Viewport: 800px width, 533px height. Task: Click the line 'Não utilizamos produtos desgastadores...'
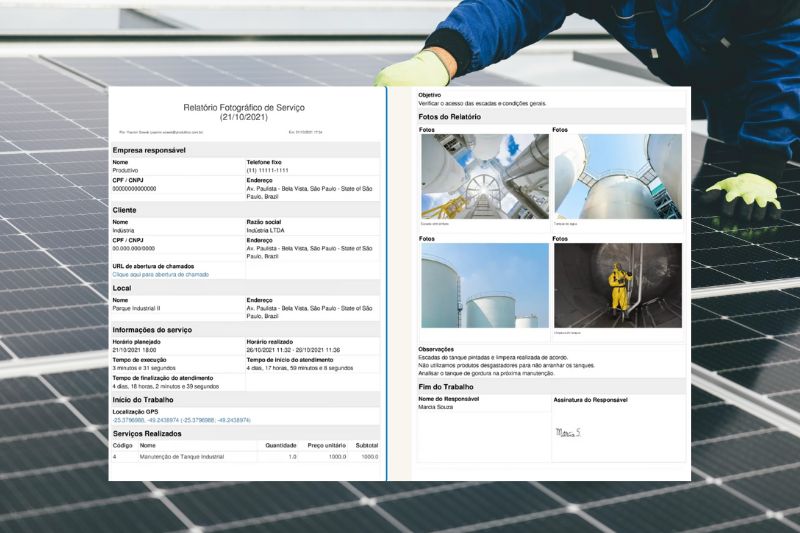507,365
